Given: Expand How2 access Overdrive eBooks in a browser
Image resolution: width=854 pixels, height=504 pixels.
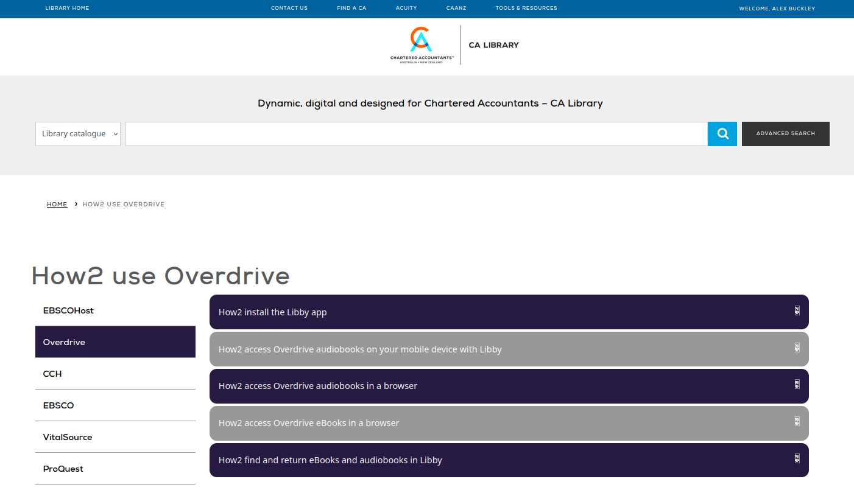Looking at the screenshot, I should click(x=509, y=423).
